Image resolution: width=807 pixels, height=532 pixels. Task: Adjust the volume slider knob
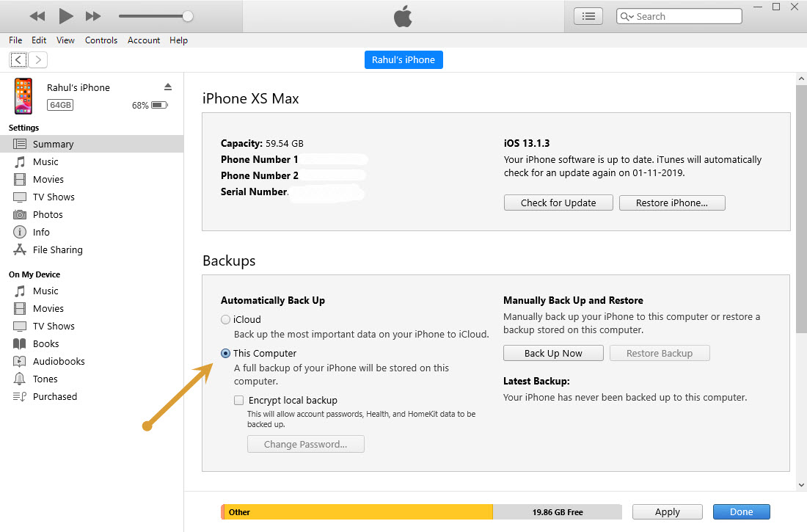188,16
